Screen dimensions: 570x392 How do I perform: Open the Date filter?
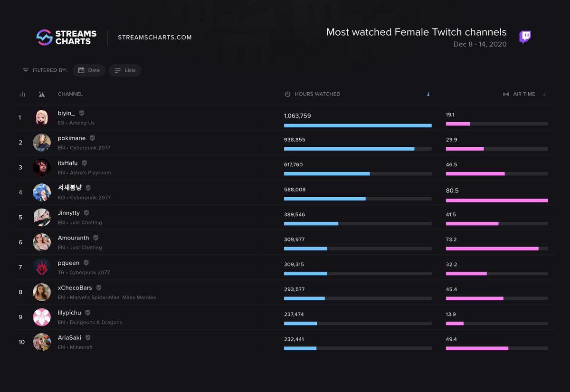pyautogui.click(x=89, y=70)
